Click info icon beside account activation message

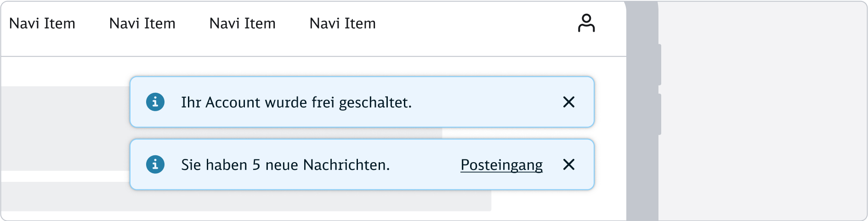[155, 102]
